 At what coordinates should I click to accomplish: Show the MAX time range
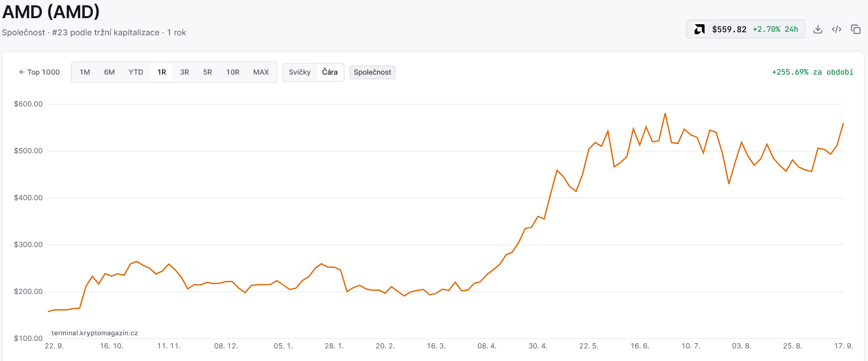coord(261,72)
